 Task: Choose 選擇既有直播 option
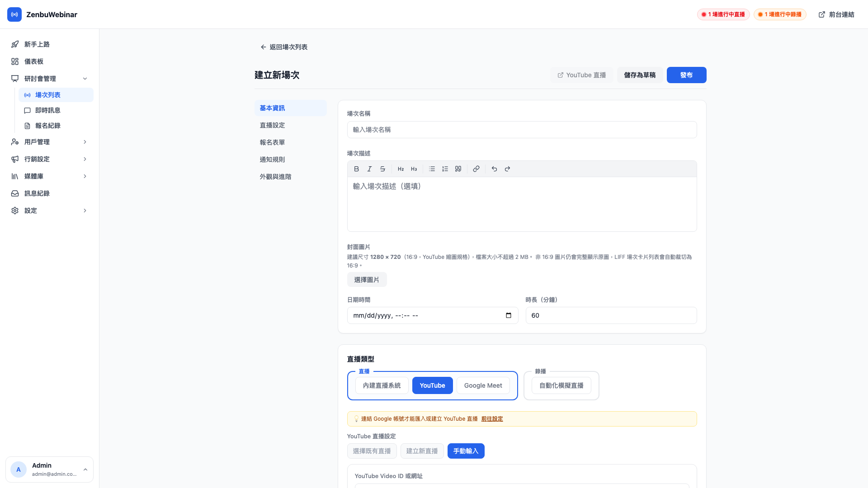point(372,451)
